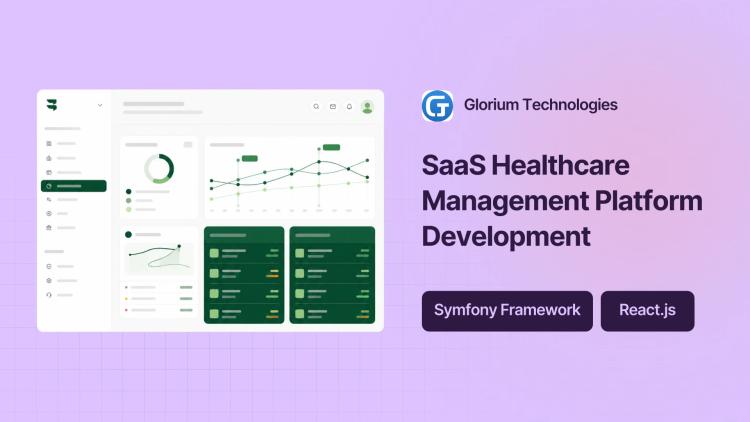Click the Symfony Framework button
This screenshot has height=422, width=750.
click(507, 311)
